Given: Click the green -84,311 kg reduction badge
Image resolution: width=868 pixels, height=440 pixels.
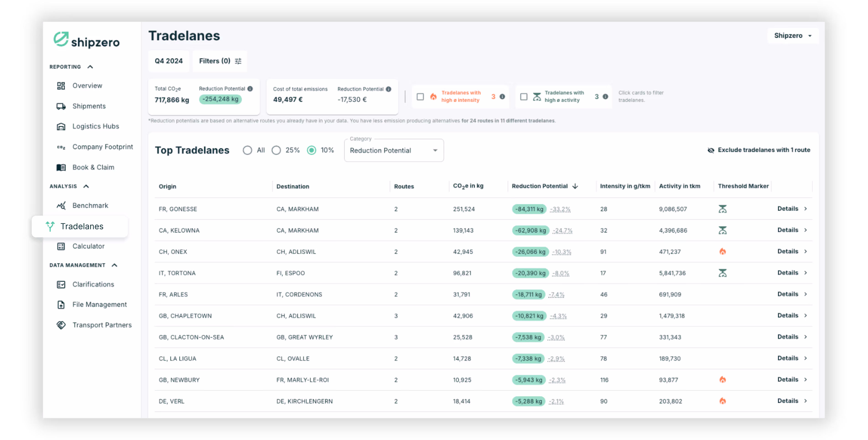Looking at the screenshot, I should point(529,209).
